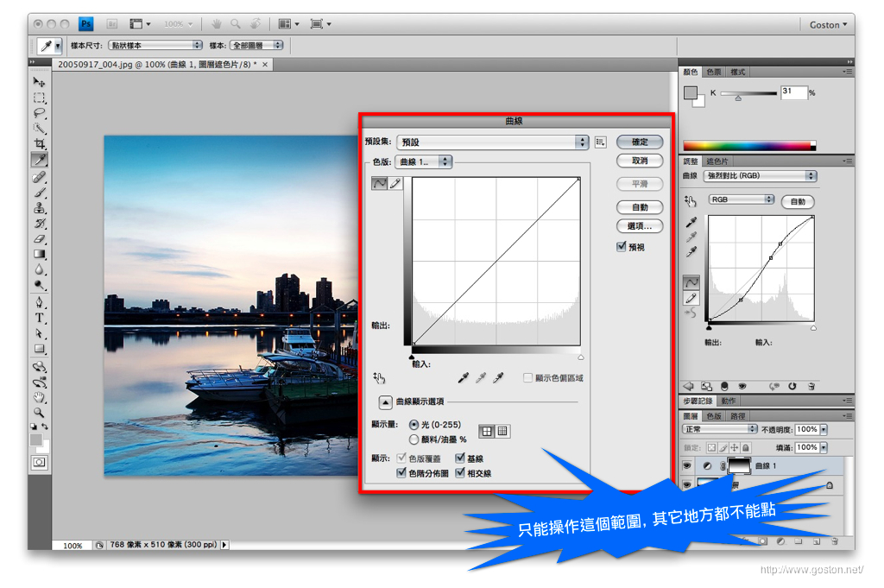Select the 顏料/油墨 % radio option
This screenshot has height=588, width=884.
pyautogui.click(x=414, y=439)
